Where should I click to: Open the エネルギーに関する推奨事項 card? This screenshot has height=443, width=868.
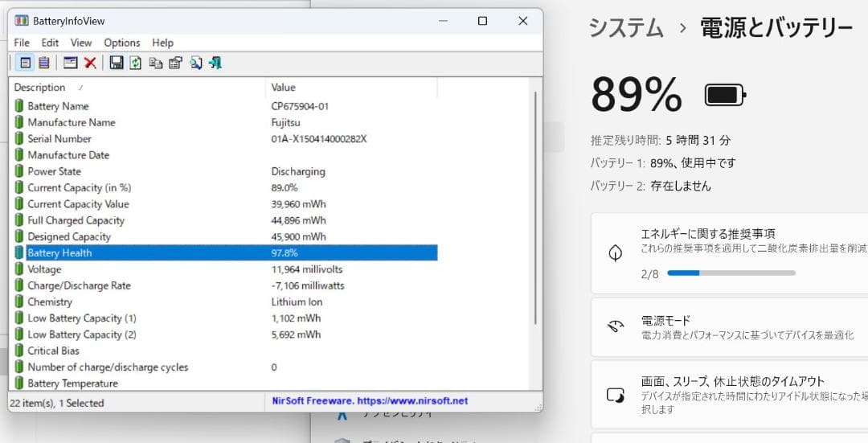(729, 253)
